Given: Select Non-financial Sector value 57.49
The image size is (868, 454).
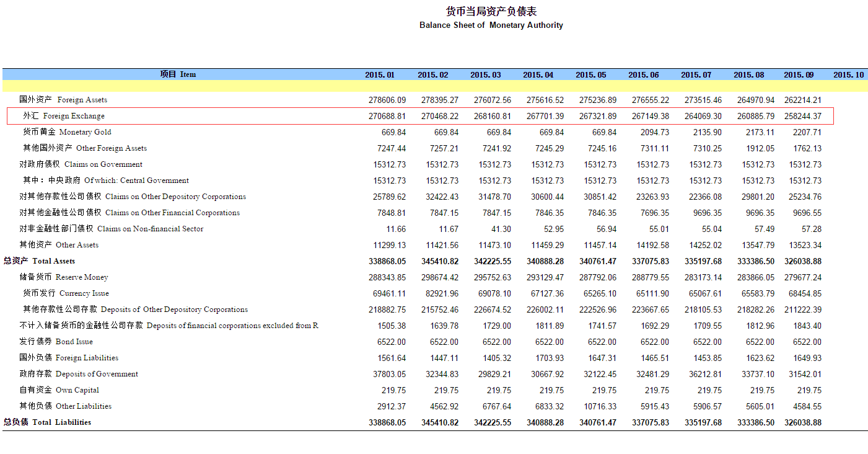Looking at the screenshot, I should click(x=764, y=229).
